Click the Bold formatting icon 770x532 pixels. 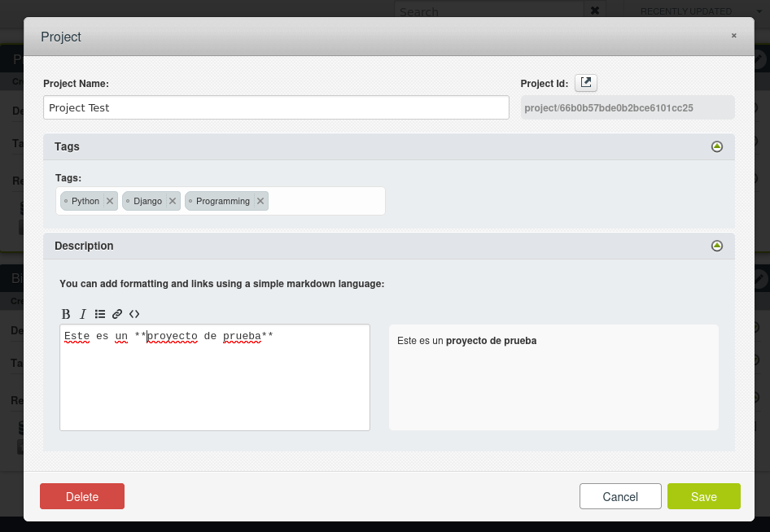pyautogui.click(x=66, y=314)
